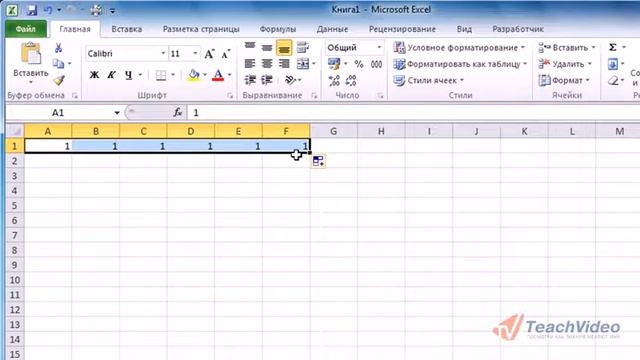The image size is (640, 360).
Task: Open the font size 11 dropdown
Action: point(195,53)
